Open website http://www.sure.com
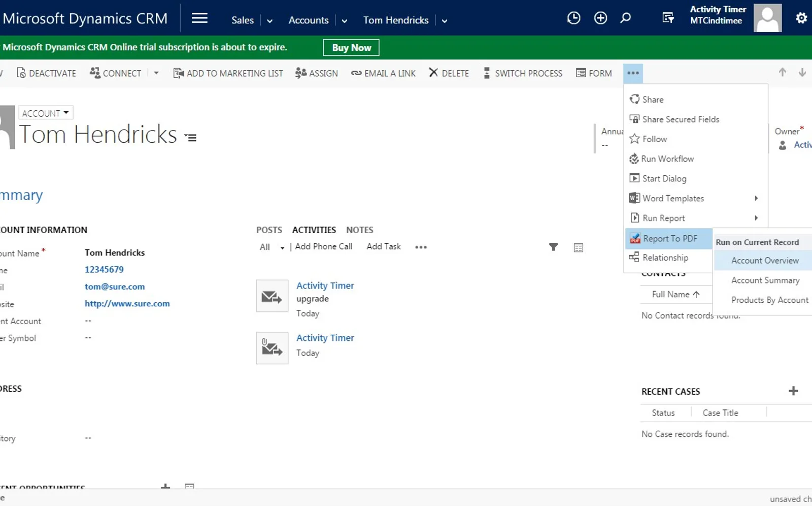The image size is (812, 508). point(127,304)
